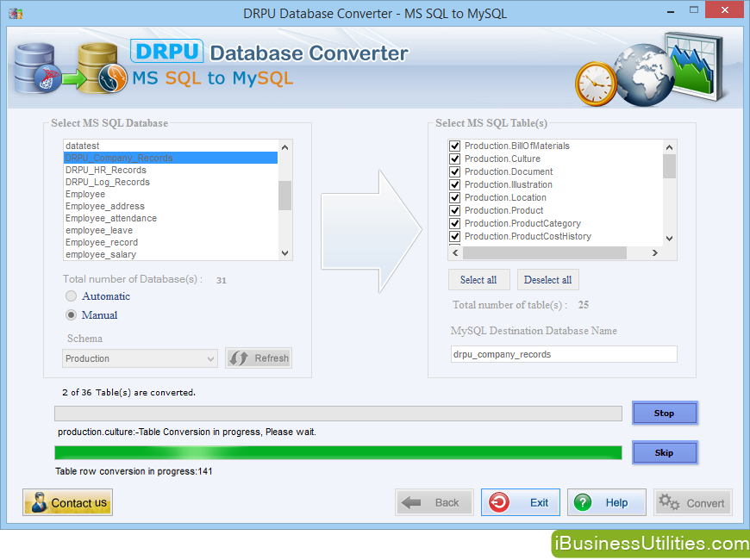750x560 pixels.
Task: Click the DRPU logo badge
Action: point(167,51)
